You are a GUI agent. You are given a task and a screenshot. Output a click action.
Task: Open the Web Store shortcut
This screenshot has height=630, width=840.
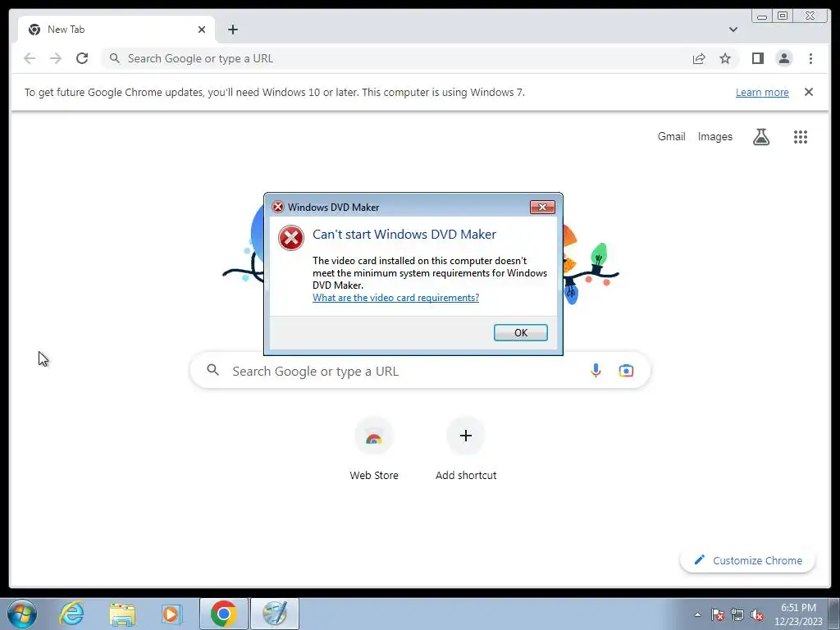pyautogui.click(x=374, y=449)
